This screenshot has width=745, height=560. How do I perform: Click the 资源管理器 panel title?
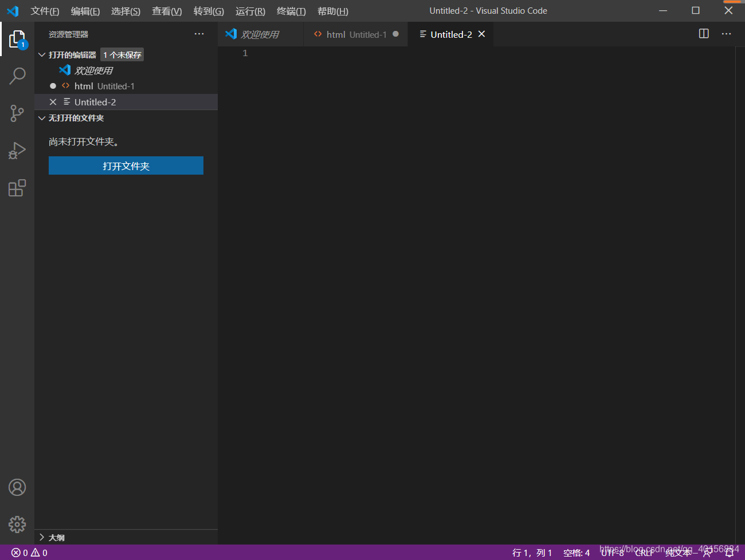[68, 34]
